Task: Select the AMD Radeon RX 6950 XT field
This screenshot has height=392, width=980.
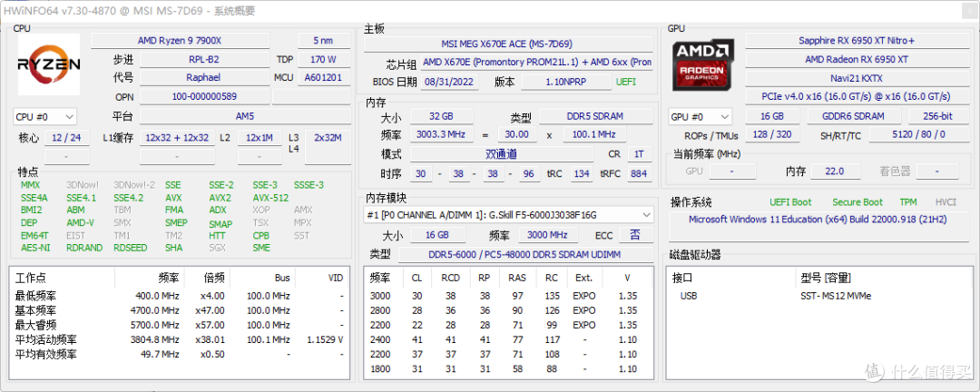Action: pyautogui.click(x=857, y=59)
